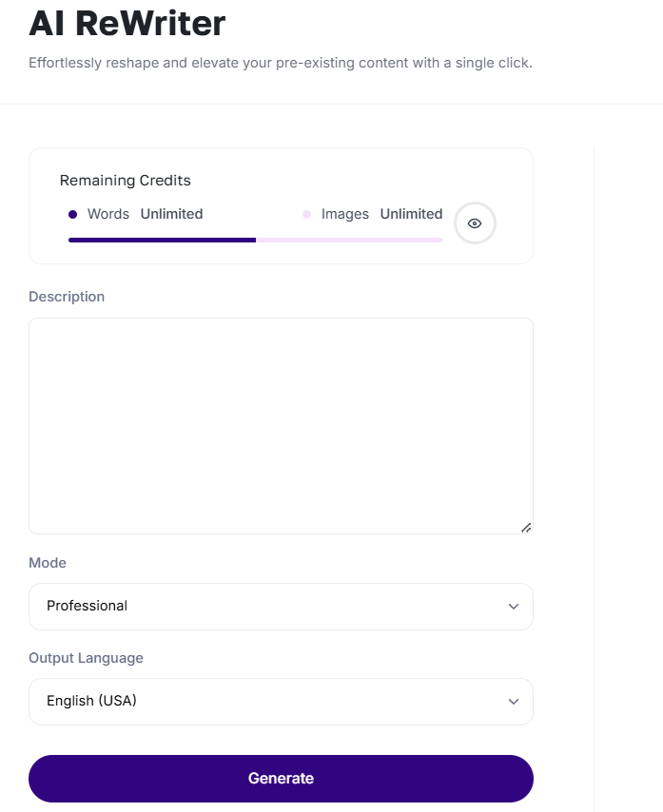The height and width of the screenshot is (812, 663).
Task: Click inside the Description text area
Action: (281, 426)
